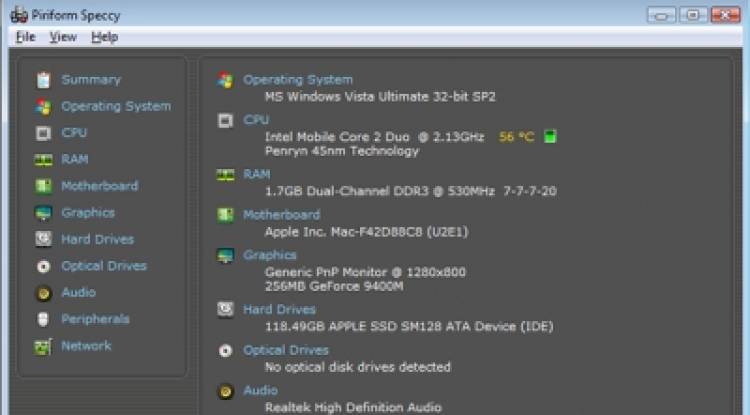This screenshot has height=415, width=750.
Task: Close the Speccy window
Action: pyautogui.click(x=726, y=15)
